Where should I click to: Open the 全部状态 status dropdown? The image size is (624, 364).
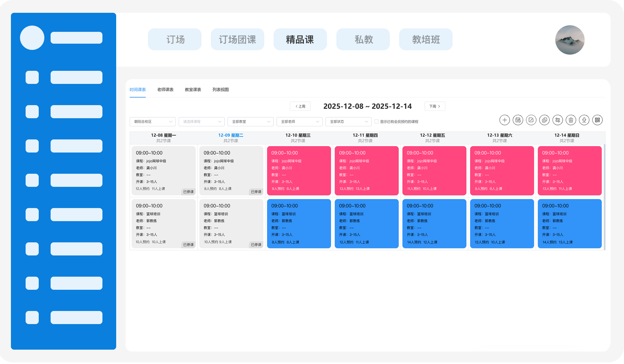(349, 122)
